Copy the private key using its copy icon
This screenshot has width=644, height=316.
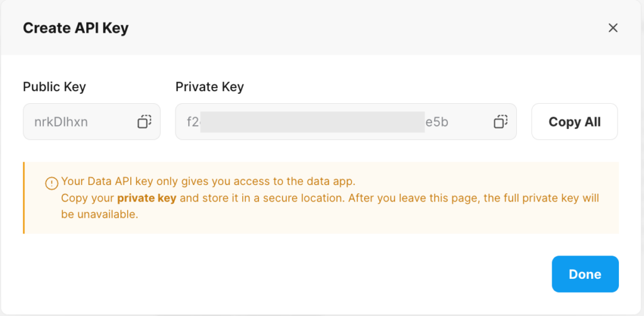pos(500,121)
